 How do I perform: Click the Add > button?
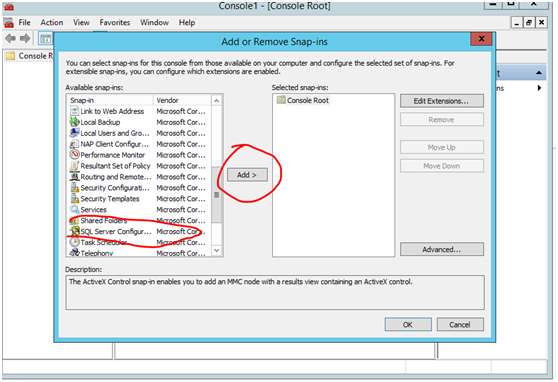click(247, 175)
